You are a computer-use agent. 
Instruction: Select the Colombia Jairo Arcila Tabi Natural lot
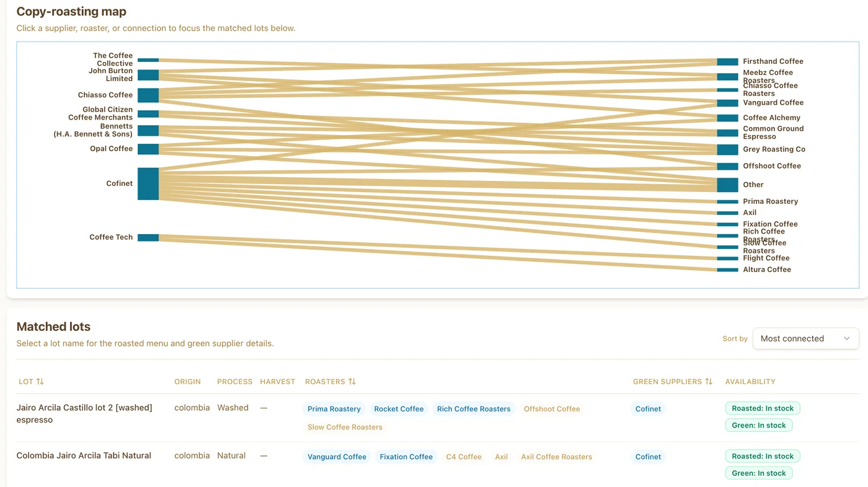tap(84, 455)
